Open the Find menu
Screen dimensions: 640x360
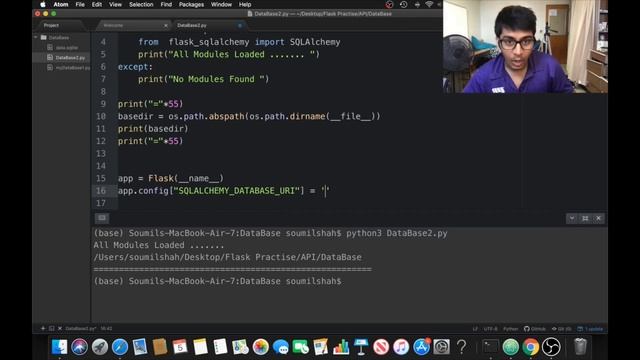[166, 4]
